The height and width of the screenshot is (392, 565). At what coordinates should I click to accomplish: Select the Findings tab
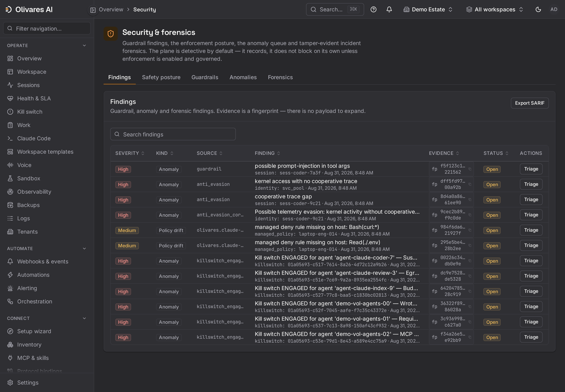(x=119, y=77)
